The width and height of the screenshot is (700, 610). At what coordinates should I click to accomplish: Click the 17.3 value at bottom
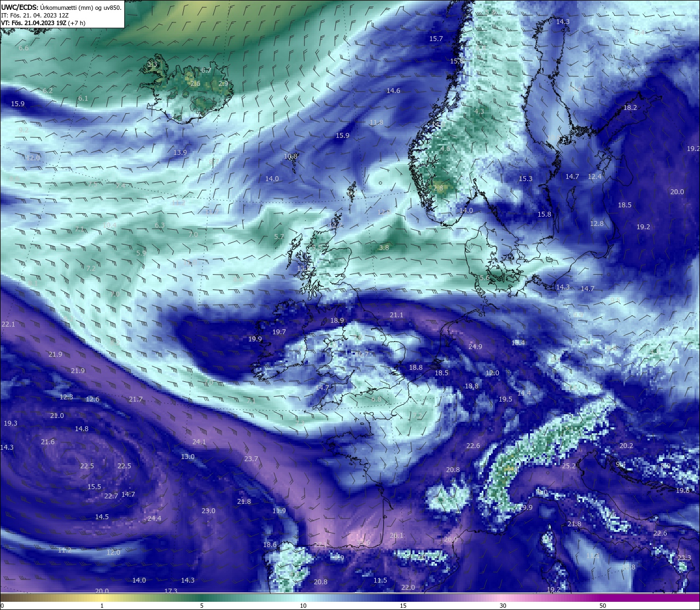pyautogui.click(x=171, y=591)
